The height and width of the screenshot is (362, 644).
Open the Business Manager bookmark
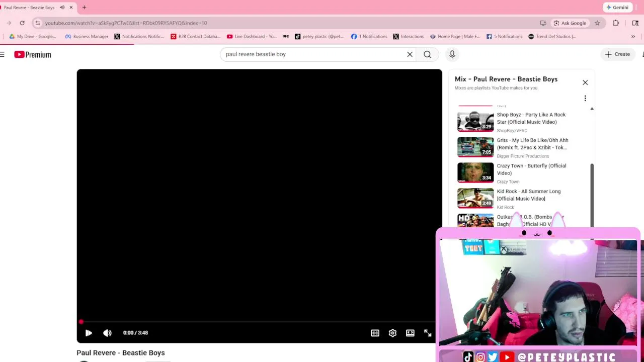pos(87,36)
